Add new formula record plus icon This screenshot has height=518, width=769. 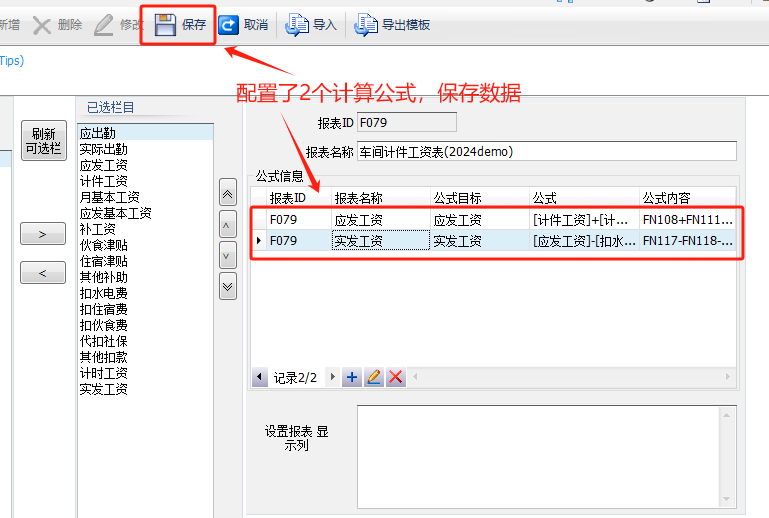[352, 377]
